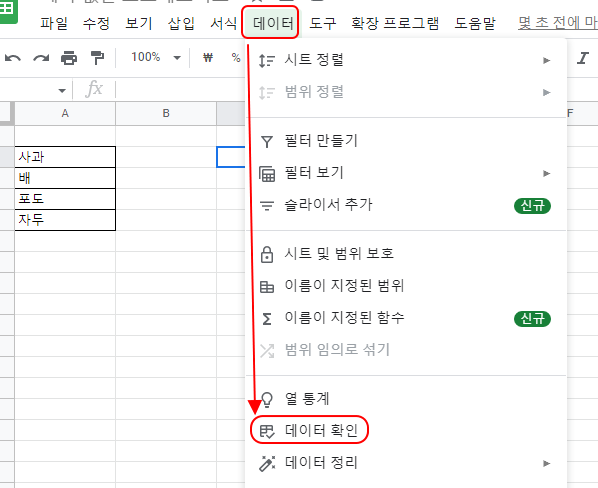The height and width of the screenshot is (488, 598).
Task: Choose 이름이 지정된 범위 entry
Action: click(406, 286)
